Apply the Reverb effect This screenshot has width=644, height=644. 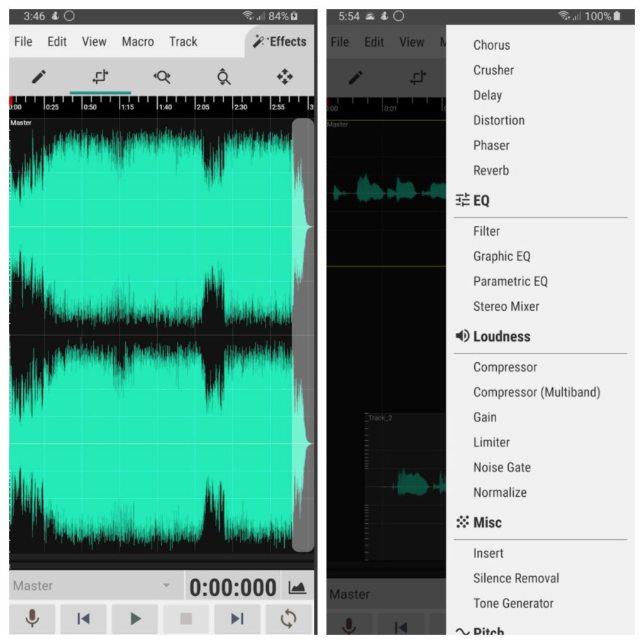click(491, 170)
